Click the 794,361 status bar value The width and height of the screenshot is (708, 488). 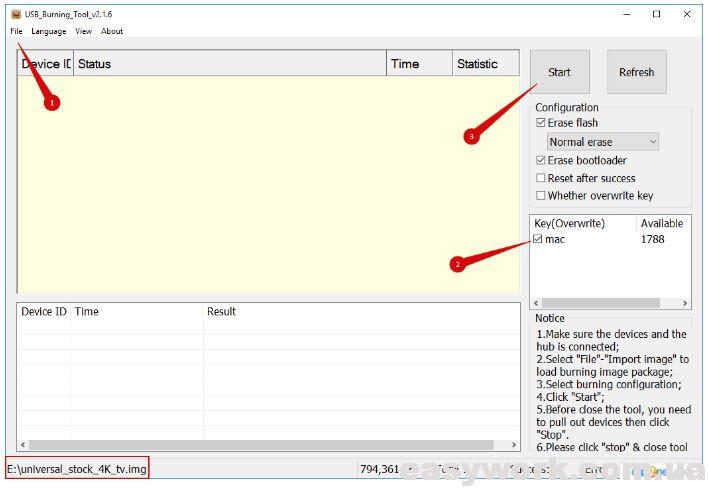(379, 469)
